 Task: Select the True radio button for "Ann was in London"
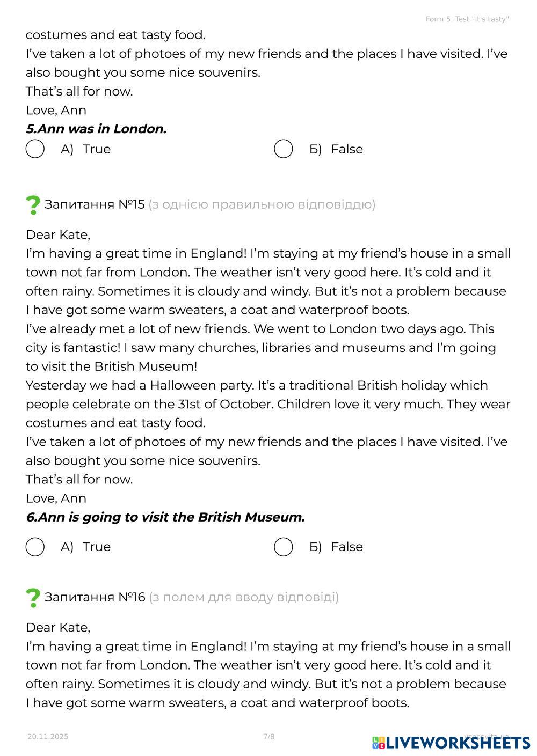(x=35, y=149)
